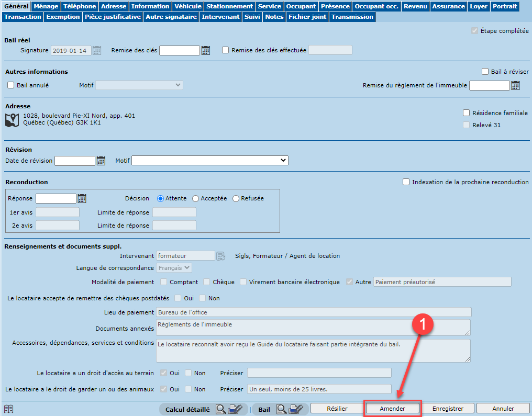Open the calendar for Remise des clés
The image size is (532, 417).
[206, 50]
